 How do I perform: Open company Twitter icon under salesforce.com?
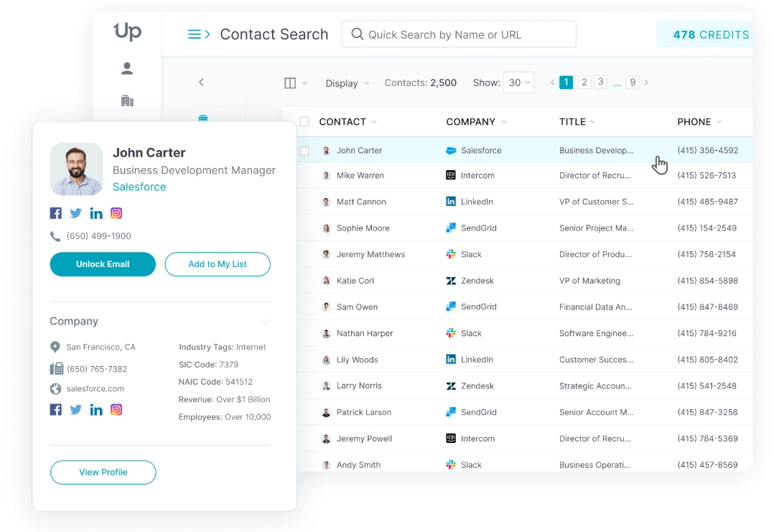(x=75, y=410)
